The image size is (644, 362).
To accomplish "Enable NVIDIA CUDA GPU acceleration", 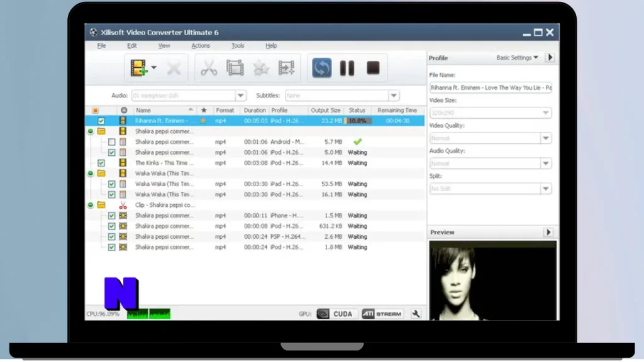I will [x=338, y=314].
